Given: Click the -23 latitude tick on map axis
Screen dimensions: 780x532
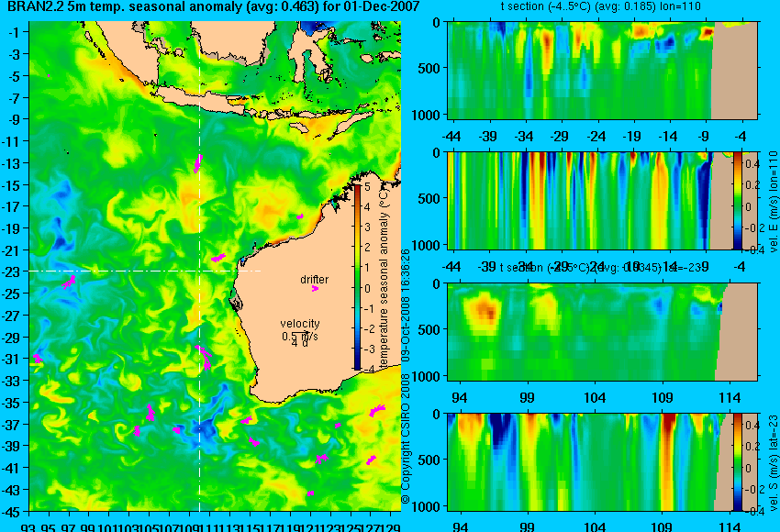Looking at the screenshot, I should (x=11, y=272).
